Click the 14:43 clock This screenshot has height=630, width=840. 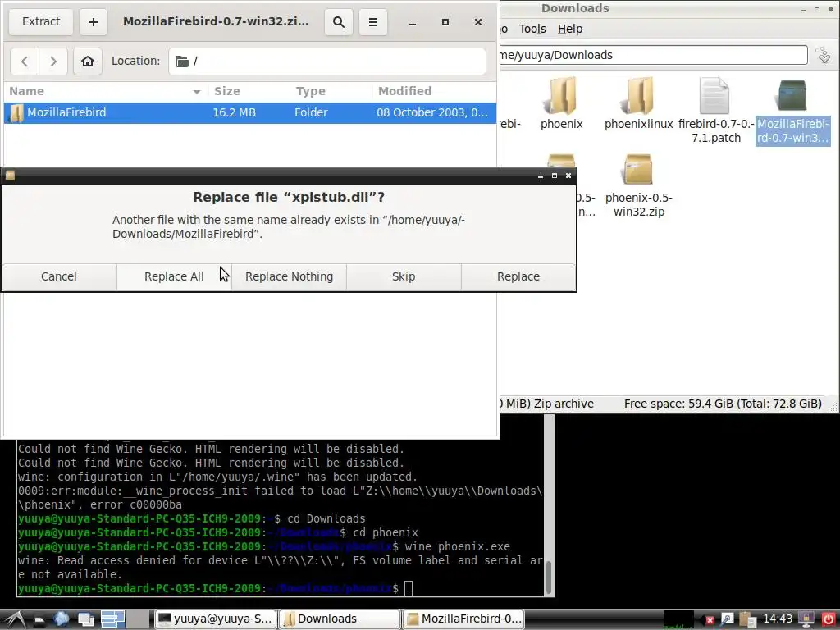tap(778, 619)
